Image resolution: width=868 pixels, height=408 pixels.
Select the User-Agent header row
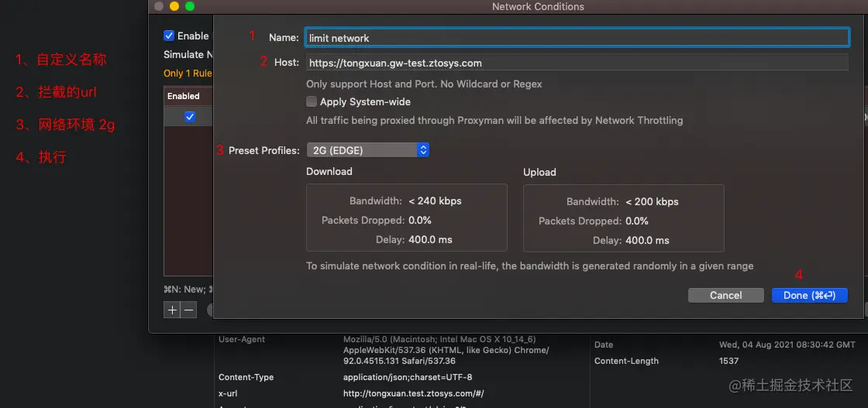click(x=242, y=340)
